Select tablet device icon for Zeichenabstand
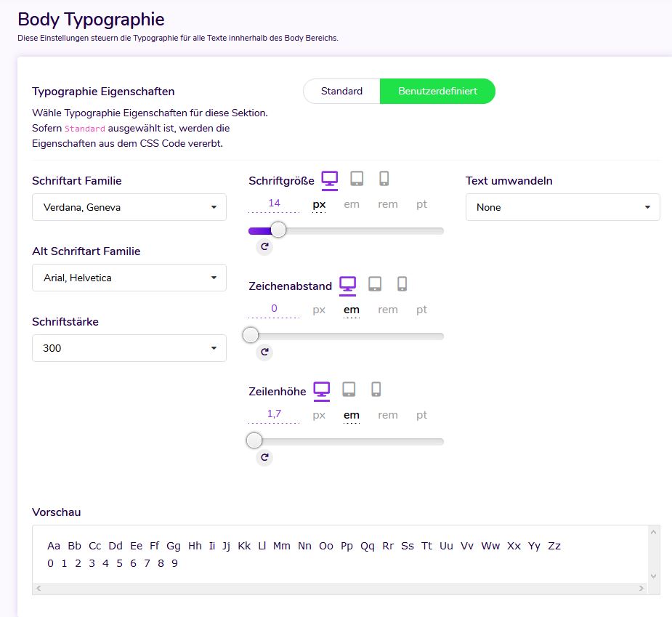The width and height of the screenshot is (672, 617). [375, 284]
